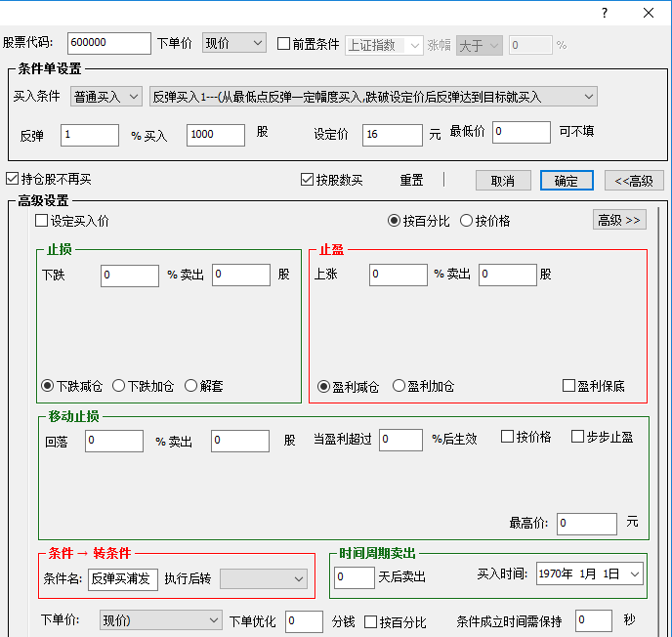Click the help question mark icon
Image resolution: width=672 pixels, height=637 pixels.
click(x=605, y=13)
